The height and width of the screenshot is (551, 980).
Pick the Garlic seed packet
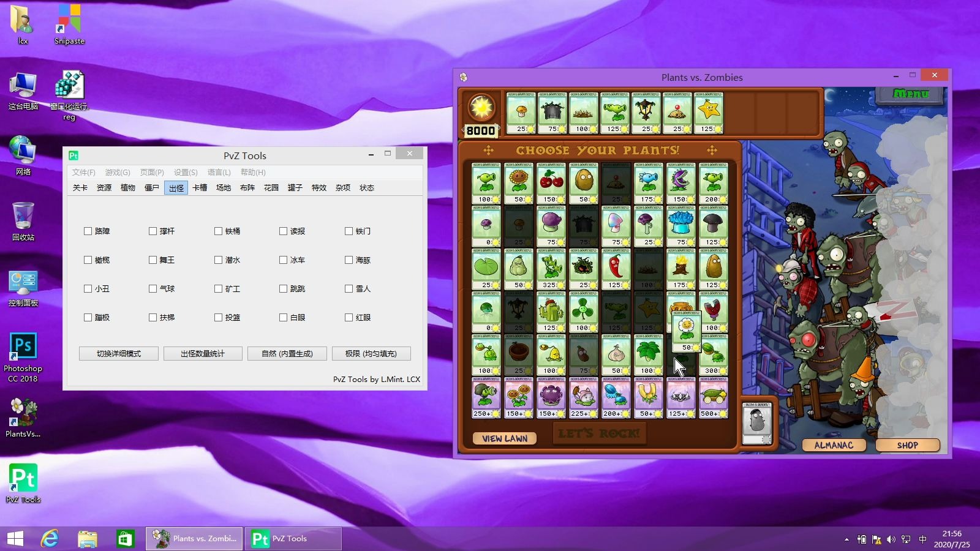point(616,354)
